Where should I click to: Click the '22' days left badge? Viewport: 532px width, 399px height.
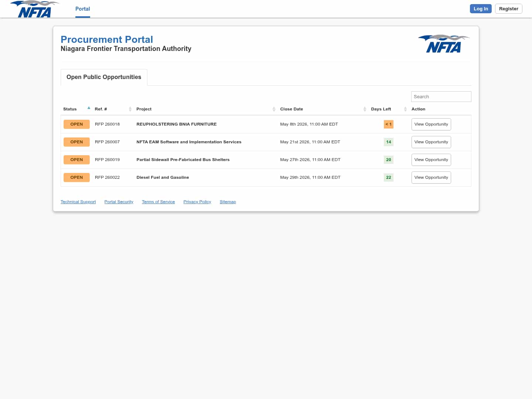(389, 178)
